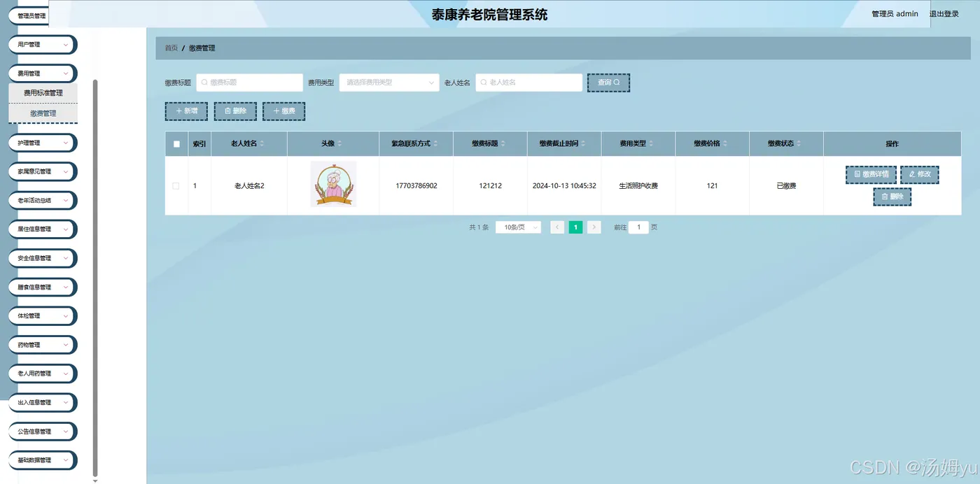Open 费用标准管理 submenu item
980x484 pixels.
click(43, 93)
